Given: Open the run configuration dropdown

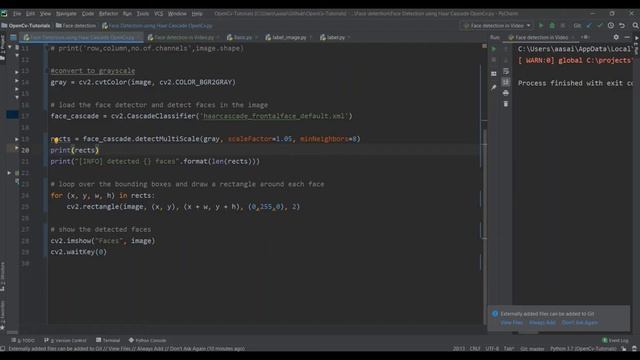Looking at the screenshot, I should click(497, 25).
